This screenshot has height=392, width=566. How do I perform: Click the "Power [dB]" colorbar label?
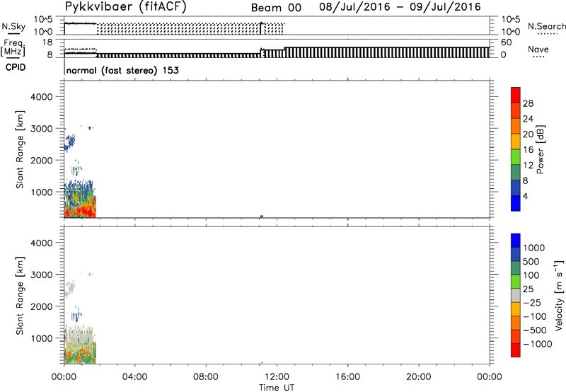pyautogui.click(x=540, y=149)
